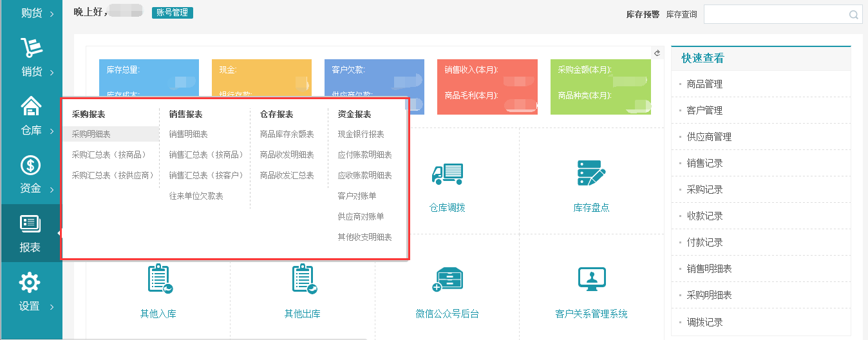
Task: Select 往来单位欠款表 menu entry
Action: point(196,196)
